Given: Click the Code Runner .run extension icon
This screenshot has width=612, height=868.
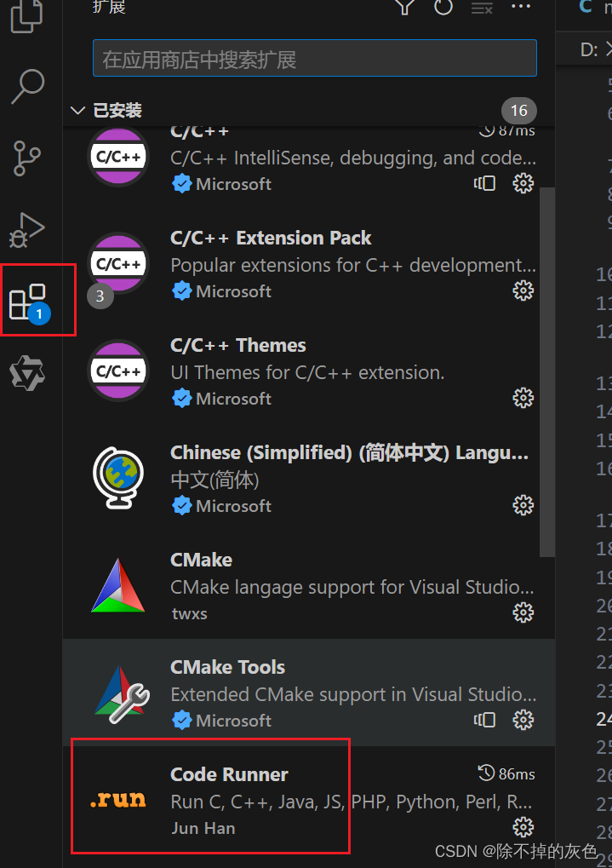Looking at the screenshot, I should pos(117,798).
